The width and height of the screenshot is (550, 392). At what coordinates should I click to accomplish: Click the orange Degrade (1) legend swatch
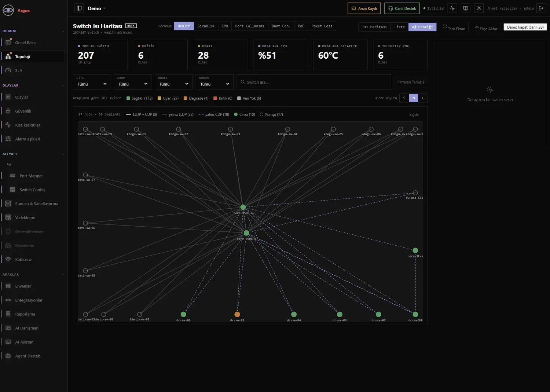[x=186, y=98]
